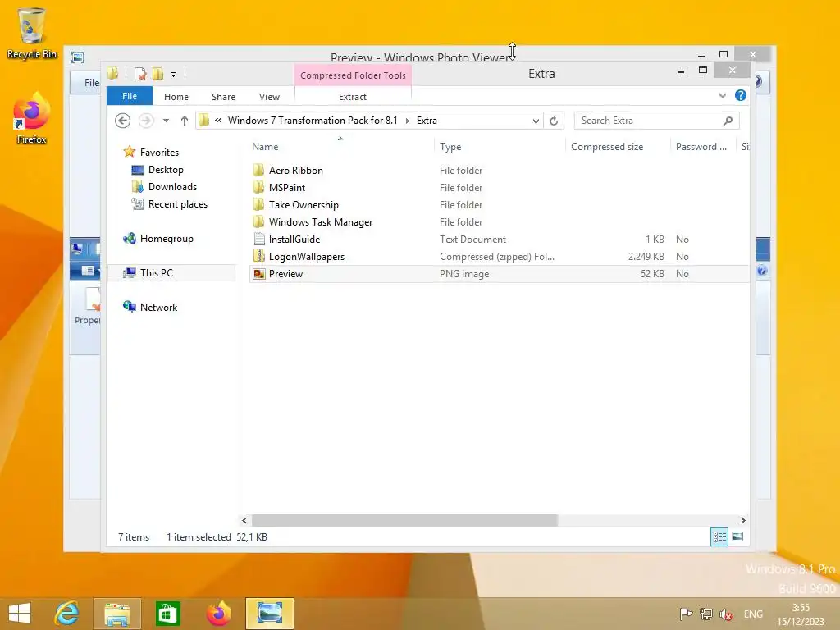Open the recent locations dropdown arrow
The image size is (840, 630).
tap(166, 121)
